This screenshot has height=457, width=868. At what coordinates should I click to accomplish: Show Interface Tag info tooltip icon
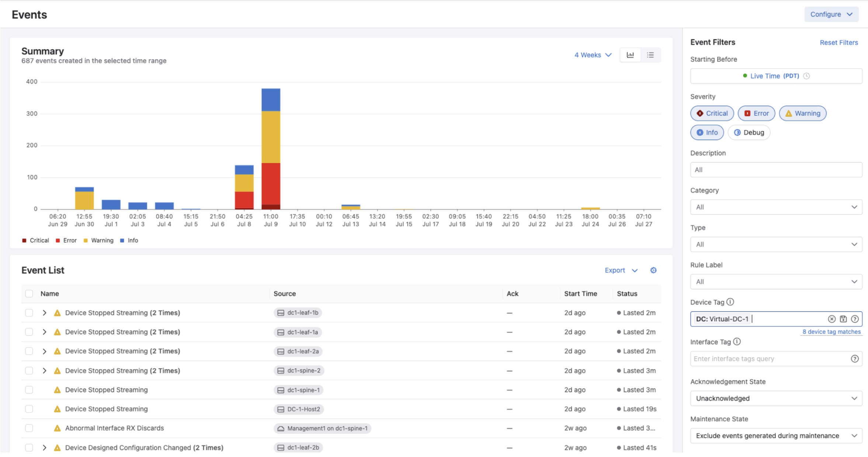737,342
